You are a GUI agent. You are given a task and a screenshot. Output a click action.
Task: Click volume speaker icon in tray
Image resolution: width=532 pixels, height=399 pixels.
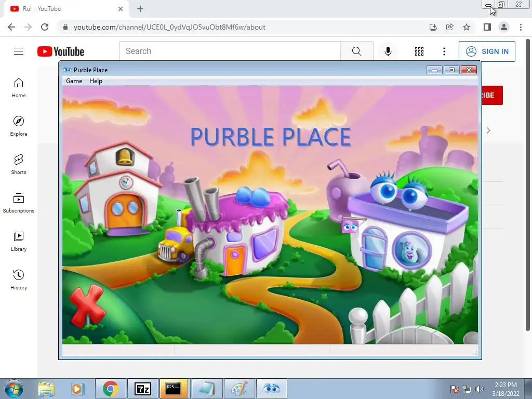click(480, 389)
